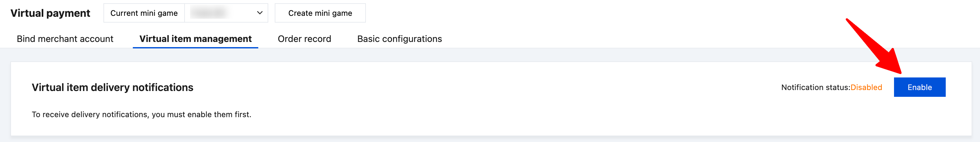The width and height of the screenshot is (980, 142).
Task: Click the blurred mini game name
Action: pyautogui.click(x=208, y=13)
